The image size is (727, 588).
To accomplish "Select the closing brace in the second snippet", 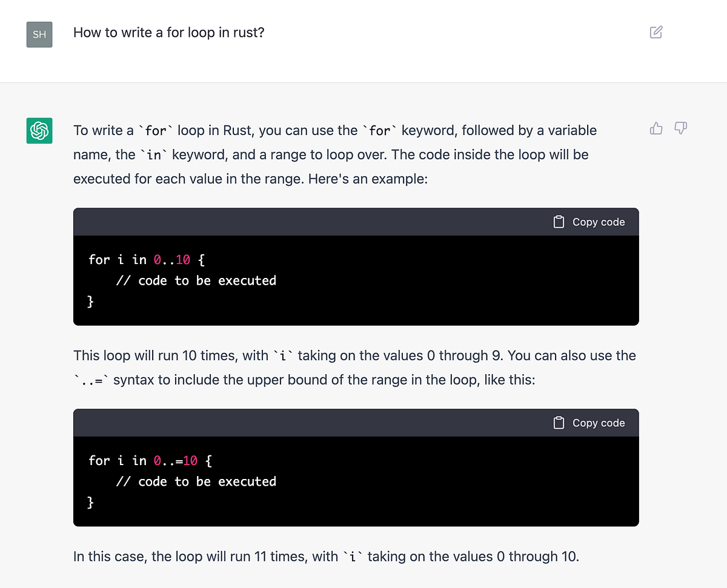I will tap(89, 502).
